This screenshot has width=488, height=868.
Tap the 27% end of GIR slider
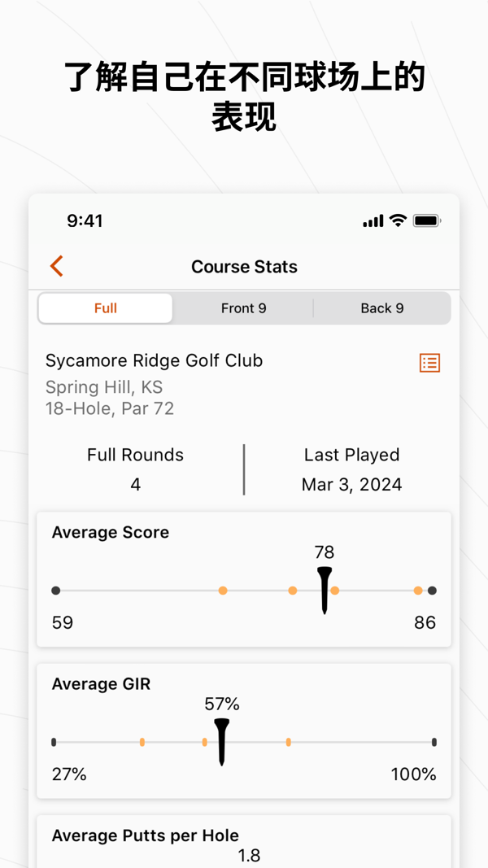54,742
